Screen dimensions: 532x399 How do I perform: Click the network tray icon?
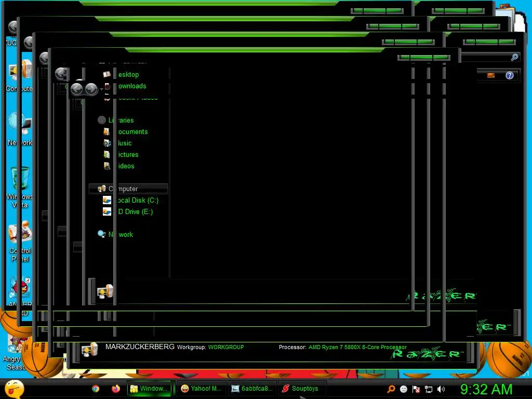[x=429, y=389]
